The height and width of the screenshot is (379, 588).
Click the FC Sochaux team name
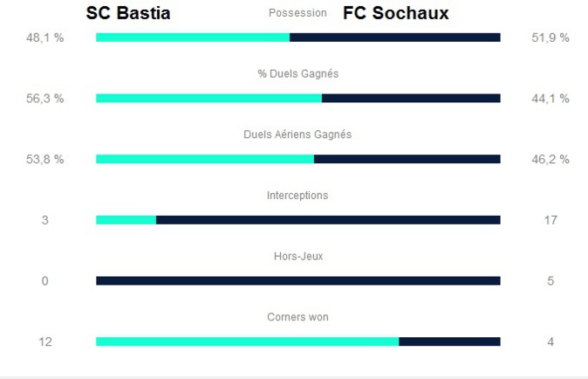pos(395,13)
